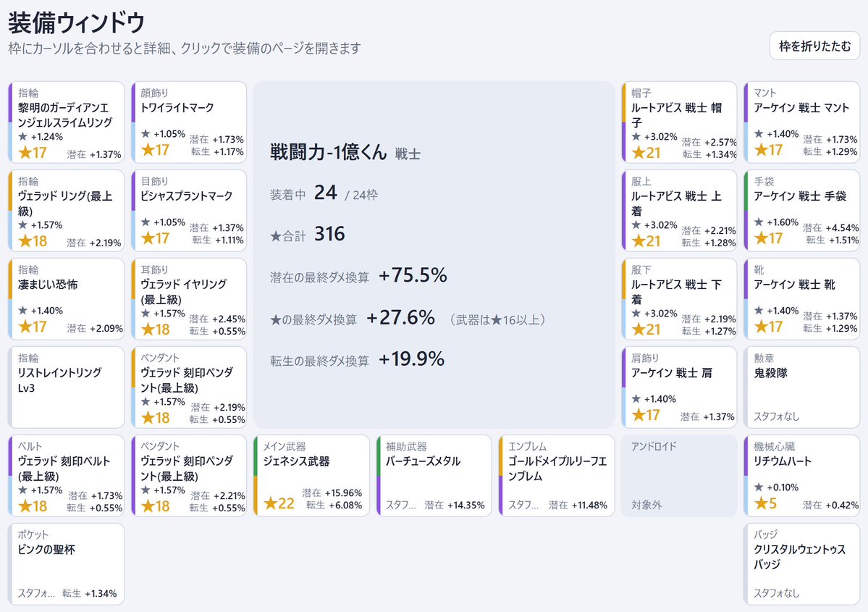Click the バーチューズメタル sub weapon card
Image resolution: width=868 pixels, height=612 pixels.
(x=434, y=476)
